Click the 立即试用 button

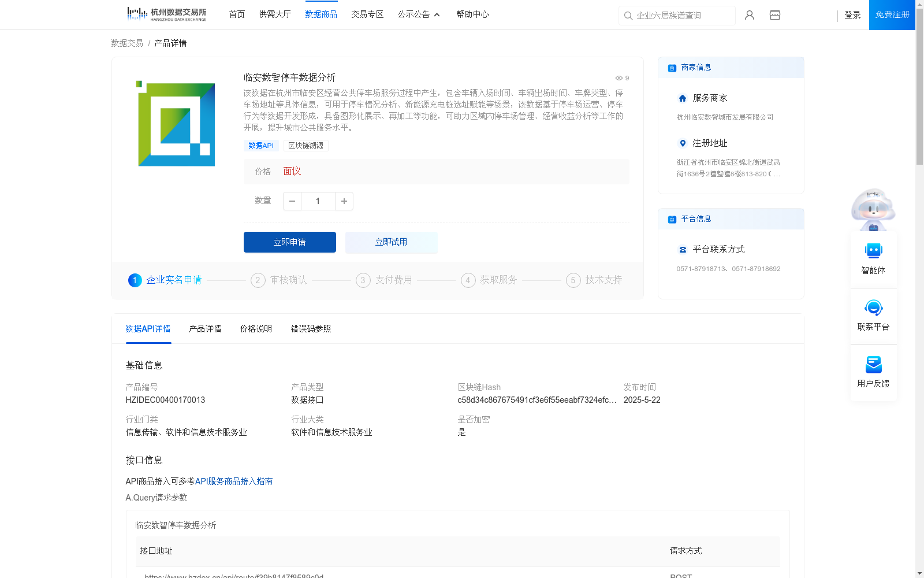tap(392, 242)
